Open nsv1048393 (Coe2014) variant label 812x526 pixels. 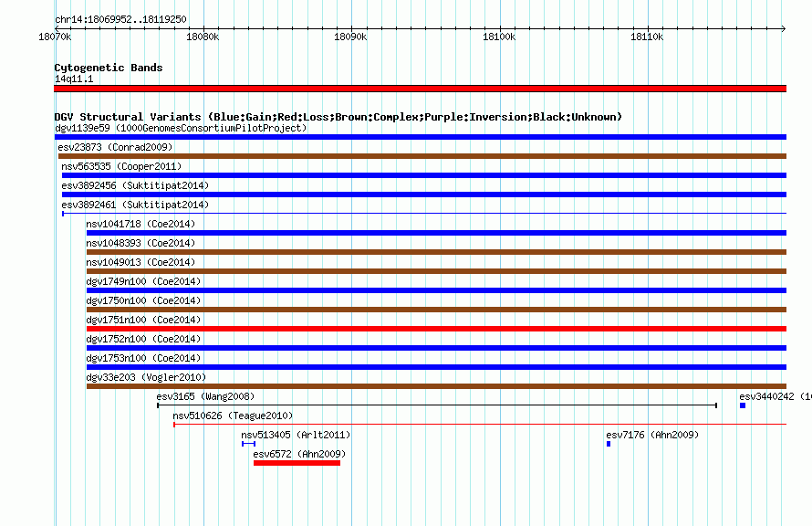(141, 243)
